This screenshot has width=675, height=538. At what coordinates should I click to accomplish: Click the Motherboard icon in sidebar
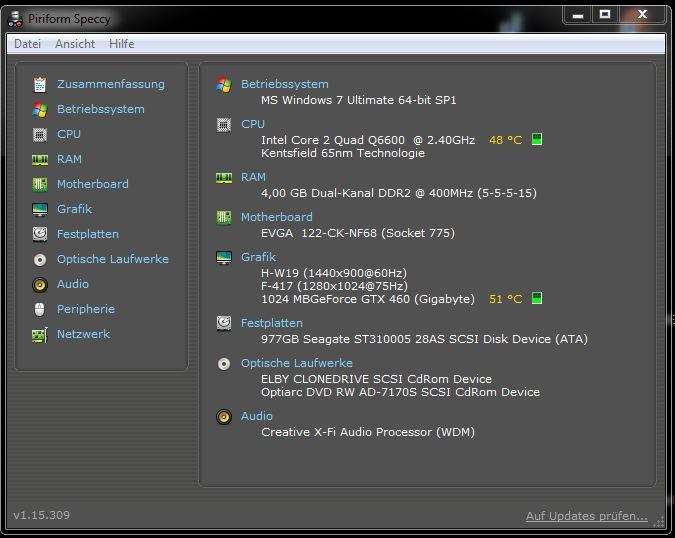pos(40,185)
